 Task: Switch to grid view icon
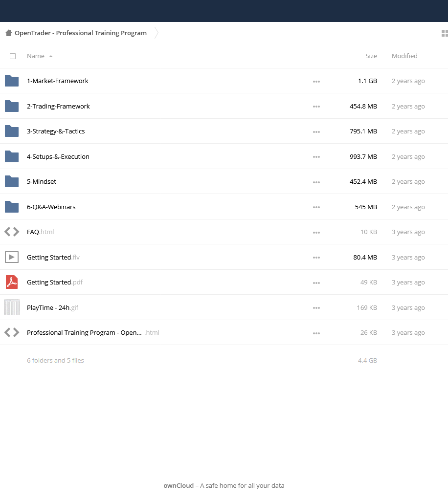[x=445, y=33]
